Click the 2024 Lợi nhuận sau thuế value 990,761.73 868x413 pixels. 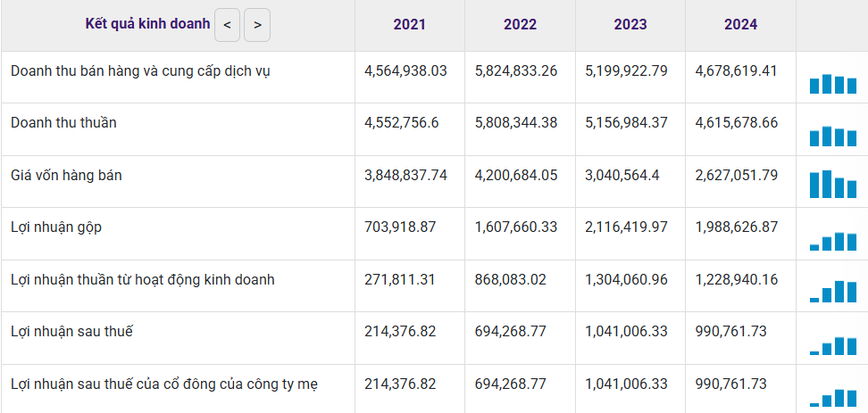click(x=730, y=332)
